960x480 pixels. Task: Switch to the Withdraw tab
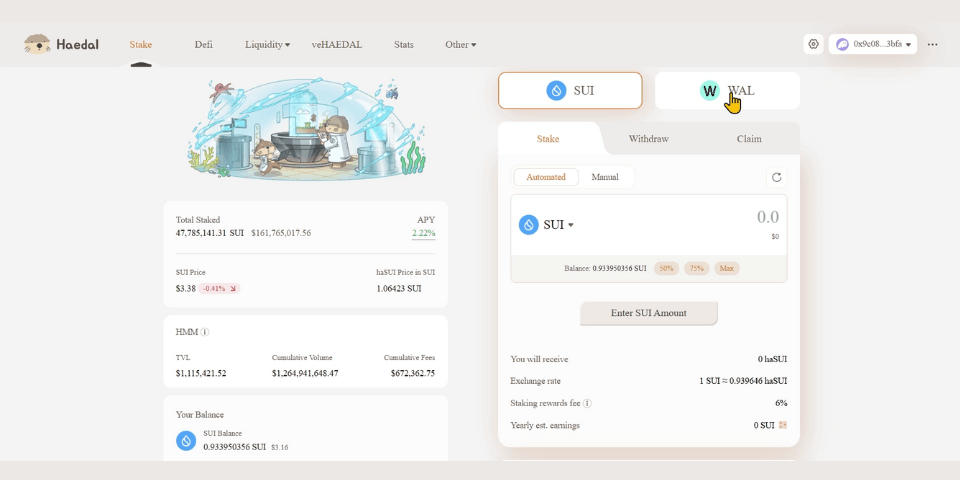point(648,138)
